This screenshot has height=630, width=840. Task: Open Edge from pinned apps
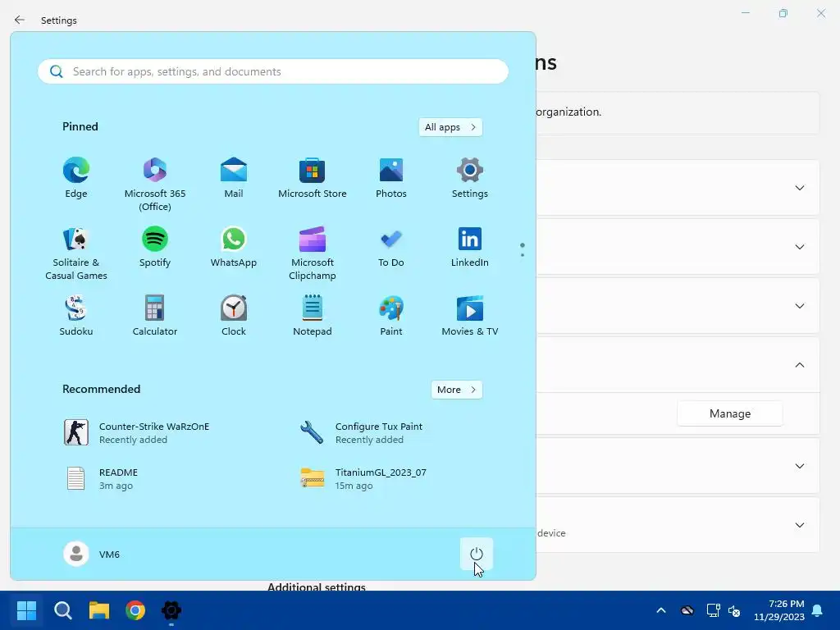tap(76, 178)
